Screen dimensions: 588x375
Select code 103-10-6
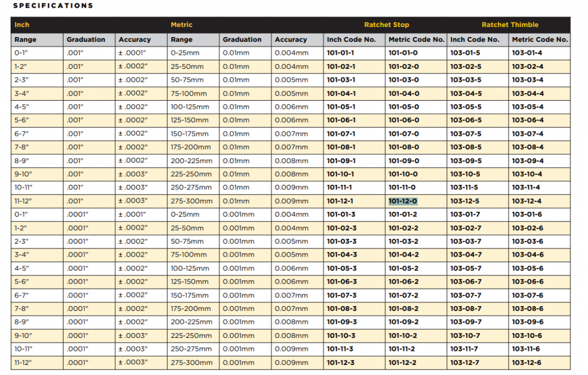click(x=527, y=336)
